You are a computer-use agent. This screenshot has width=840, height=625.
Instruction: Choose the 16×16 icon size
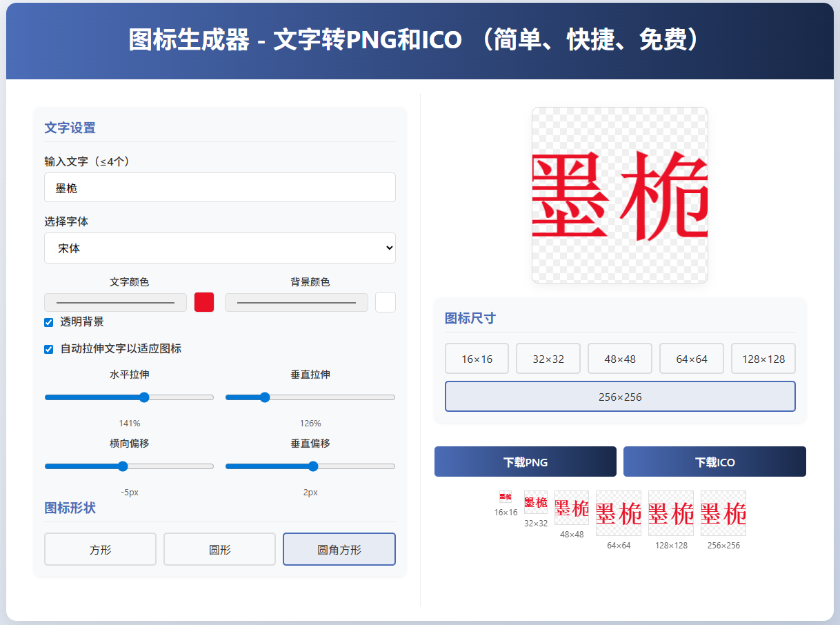(x=477, y=358)
